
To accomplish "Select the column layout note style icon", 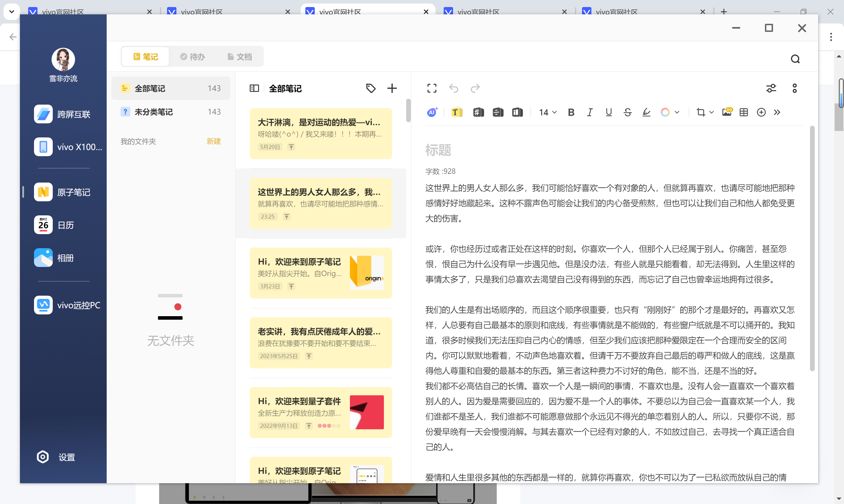I will [517, 112].
